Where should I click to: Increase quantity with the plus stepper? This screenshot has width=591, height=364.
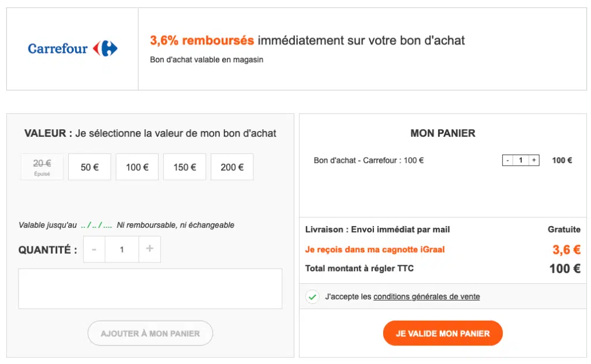[149, 249]
